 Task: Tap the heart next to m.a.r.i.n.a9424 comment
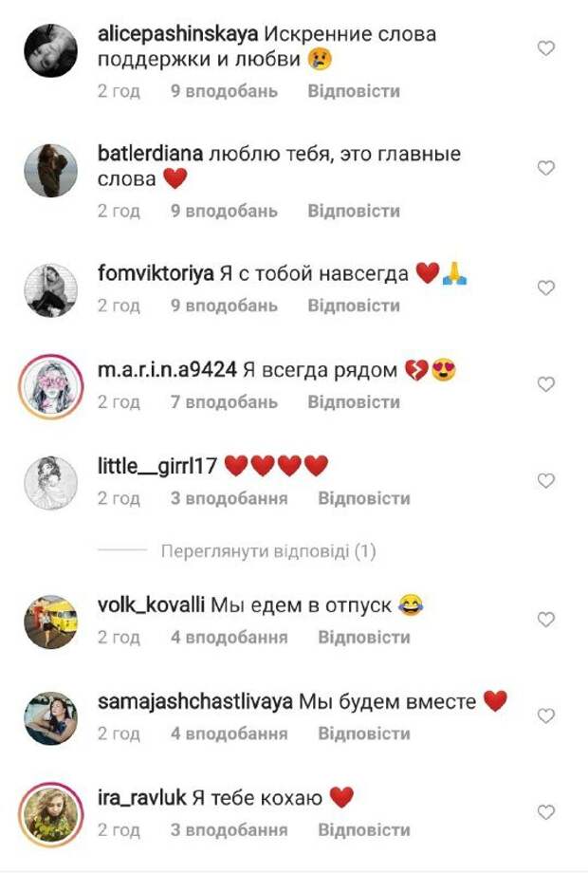pyautogui.click(x=545, y=384)
